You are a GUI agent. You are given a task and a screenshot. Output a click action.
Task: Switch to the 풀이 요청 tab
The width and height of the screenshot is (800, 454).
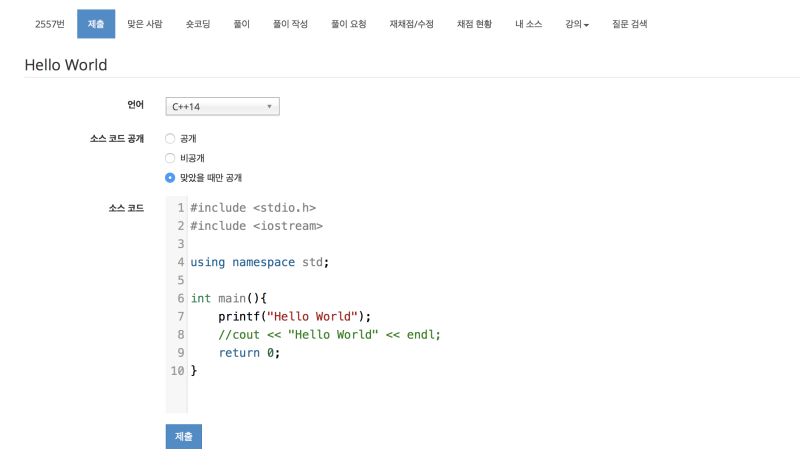pos(348,24)
